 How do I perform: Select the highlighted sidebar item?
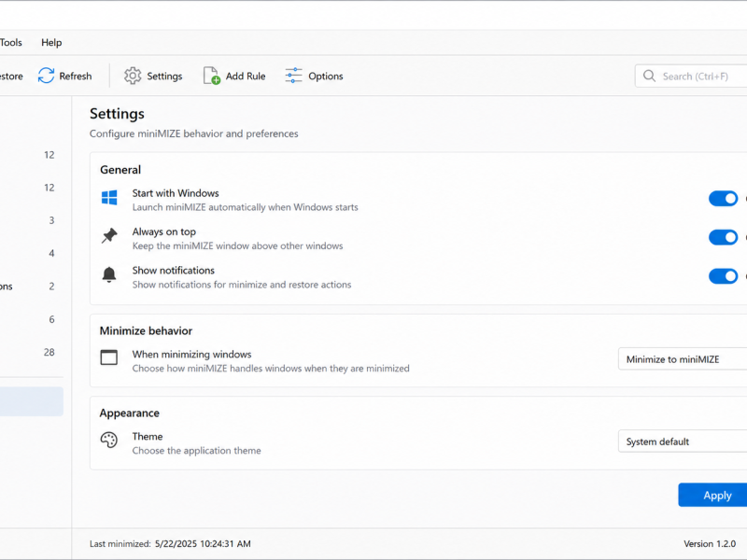(x=32, y=401)
